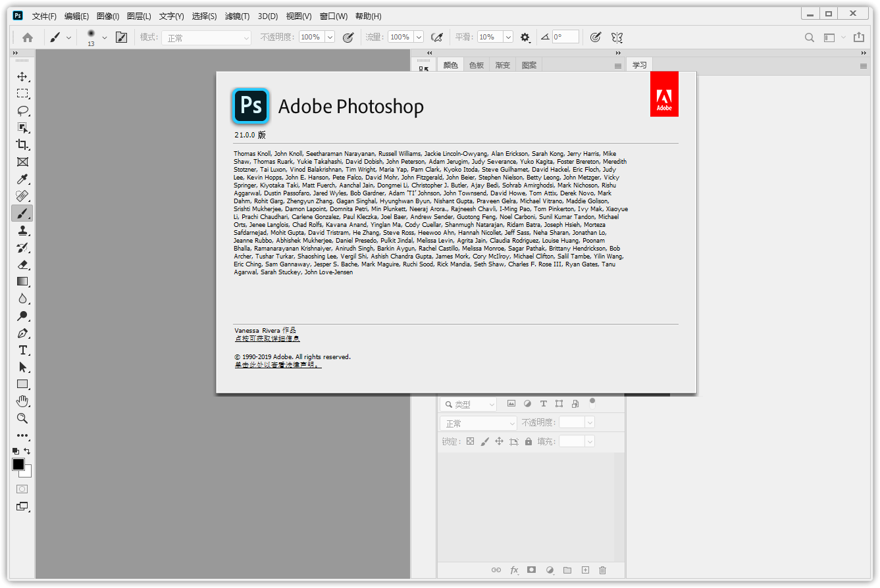Select the Crop tool
The width and height of the screenshot is (880, 588).
tap(22, 145)
